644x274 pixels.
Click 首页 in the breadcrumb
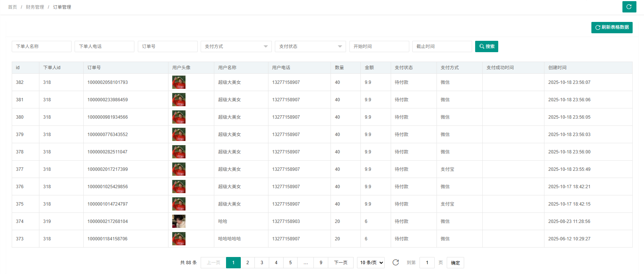tap(12, 7)
